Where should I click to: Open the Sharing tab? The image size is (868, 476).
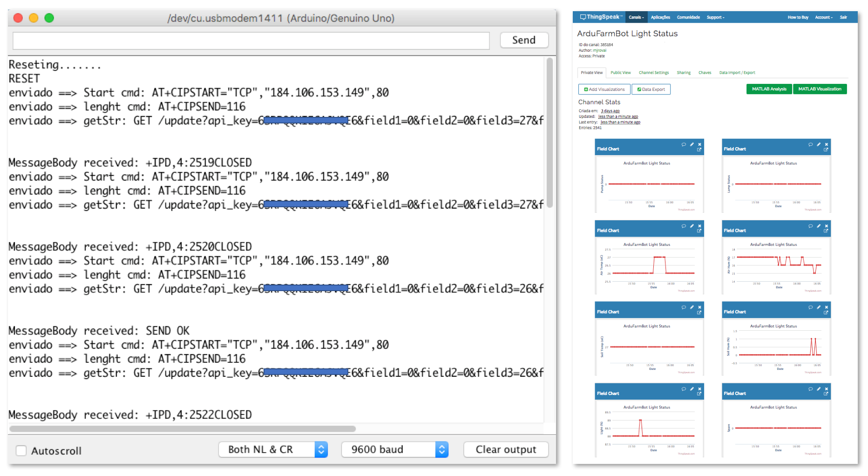pyautogui.click(x=684, y=73)
